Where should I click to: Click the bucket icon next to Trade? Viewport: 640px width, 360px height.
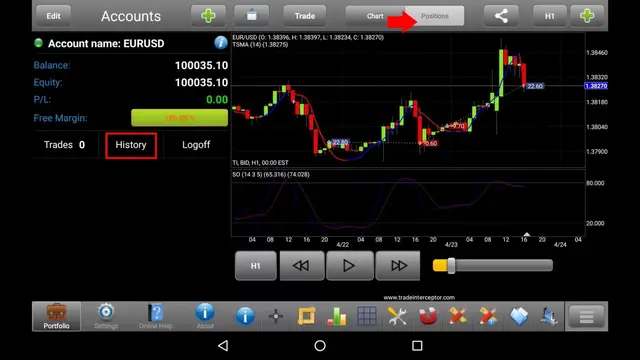(251, 16)
